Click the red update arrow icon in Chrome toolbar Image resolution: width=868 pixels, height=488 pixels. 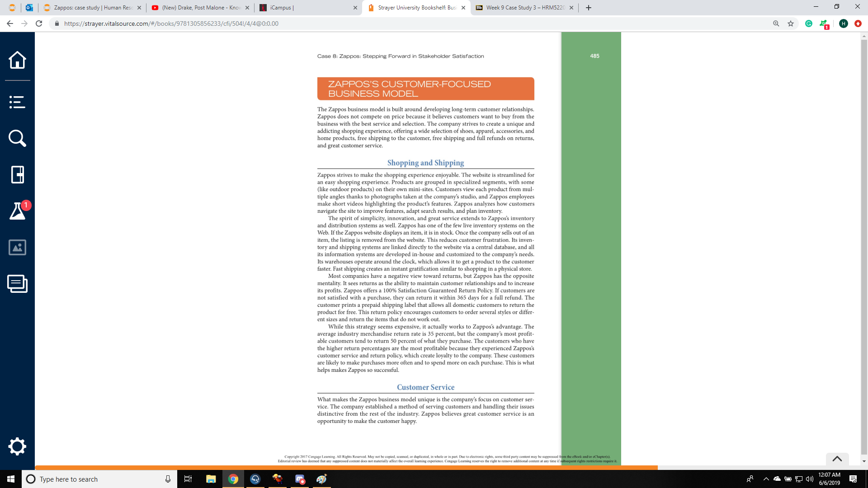point(858,23)
